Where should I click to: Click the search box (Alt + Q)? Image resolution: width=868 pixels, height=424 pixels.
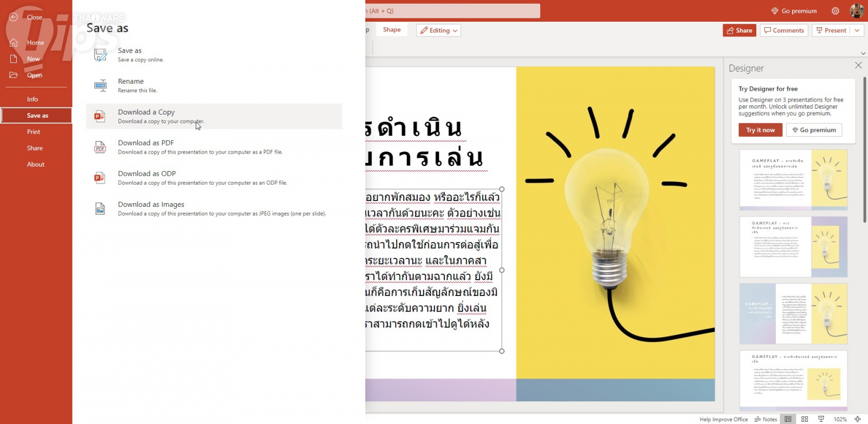[452, 11]
